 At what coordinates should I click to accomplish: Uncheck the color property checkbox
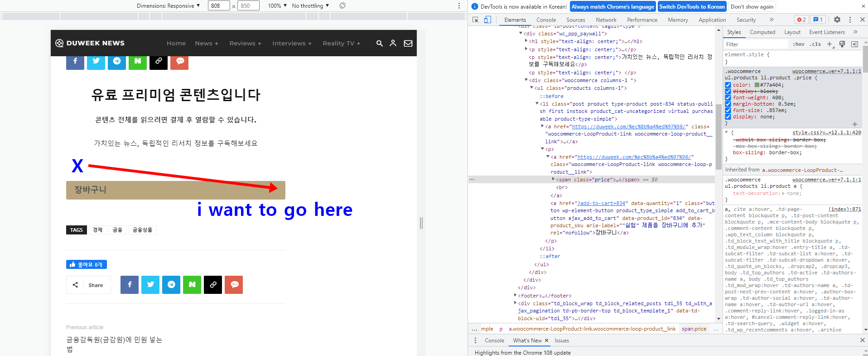pos(728,85)
